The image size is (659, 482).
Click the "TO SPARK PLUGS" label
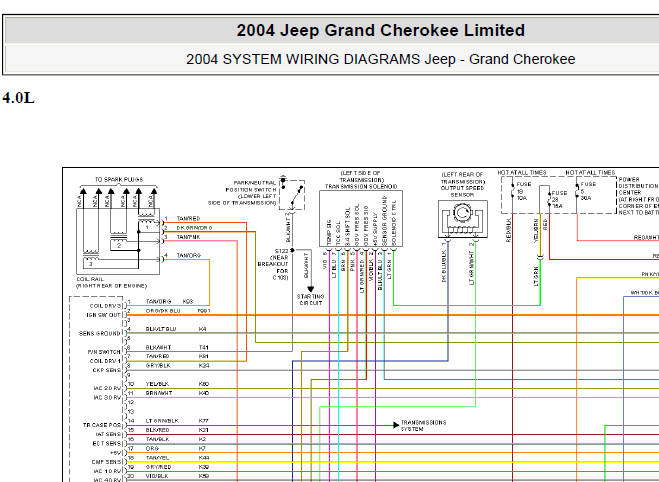pyautogui.click(x=119, y=179)
